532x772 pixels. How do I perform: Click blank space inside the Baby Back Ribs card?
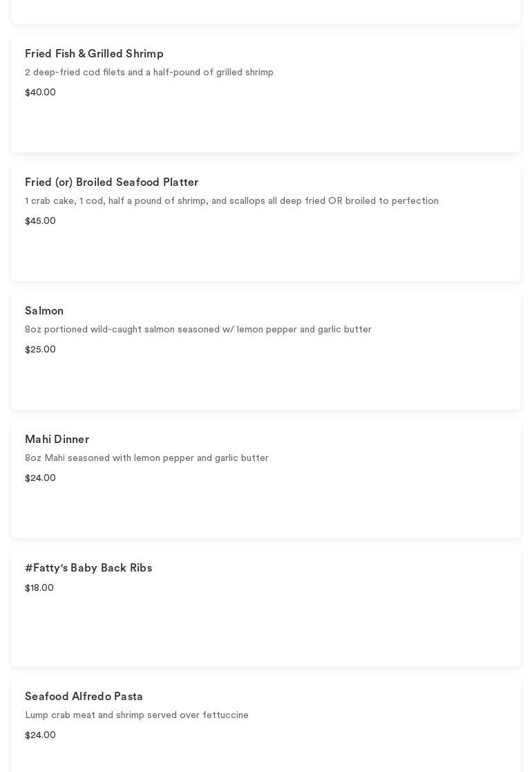[x=311, y=629]
